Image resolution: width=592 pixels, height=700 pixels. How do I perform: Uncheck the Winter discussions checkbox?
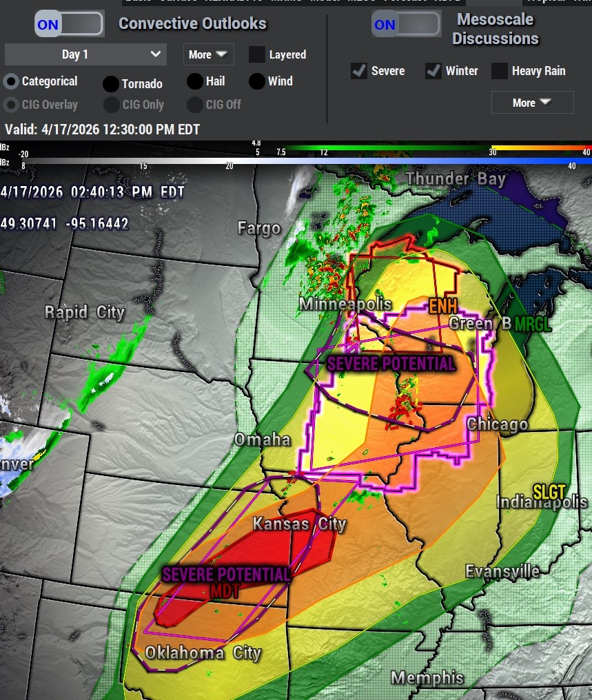point(433,71)
